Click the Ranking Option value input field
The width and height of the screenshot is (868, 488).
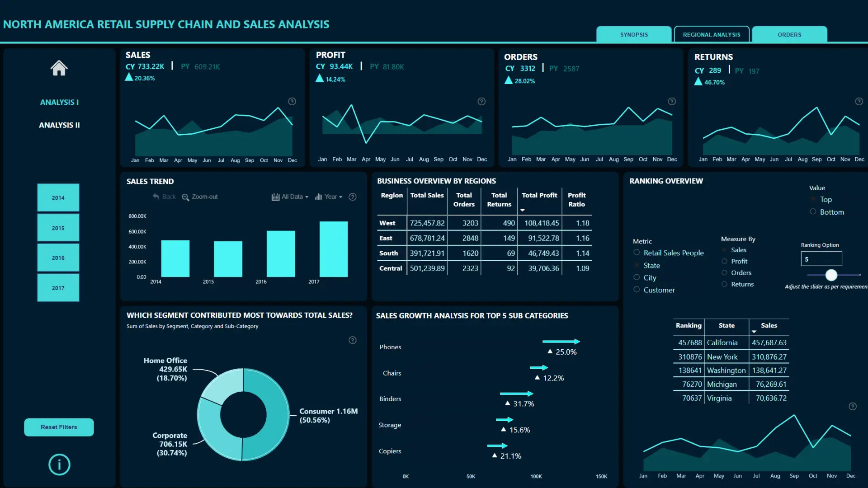click(821, 258)
